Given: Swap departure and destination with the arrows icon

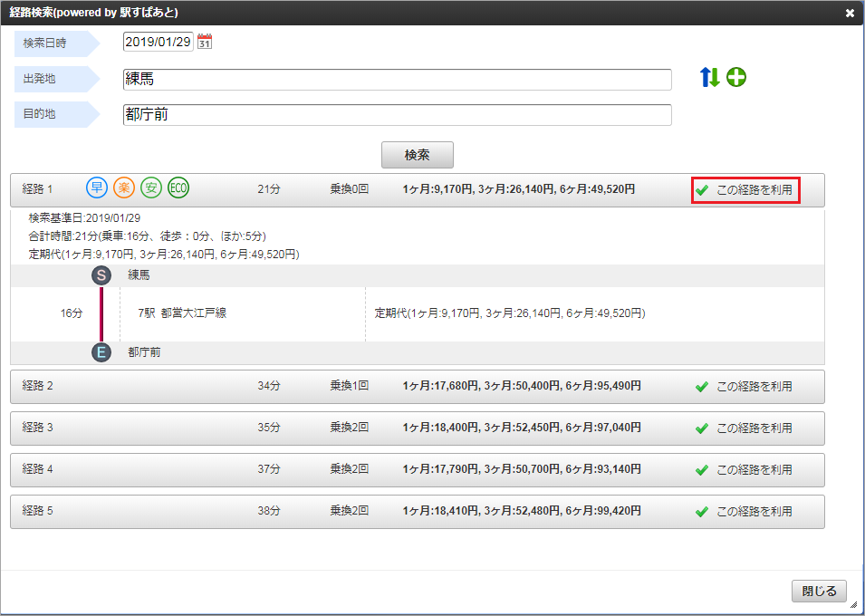Looking at the screenshot, I should point(710,78).
